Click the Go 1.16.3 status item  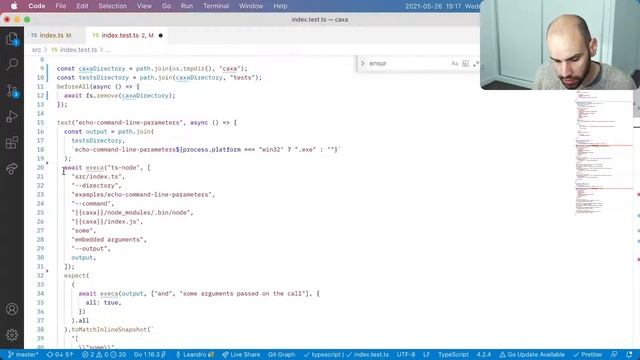(149, 354)
